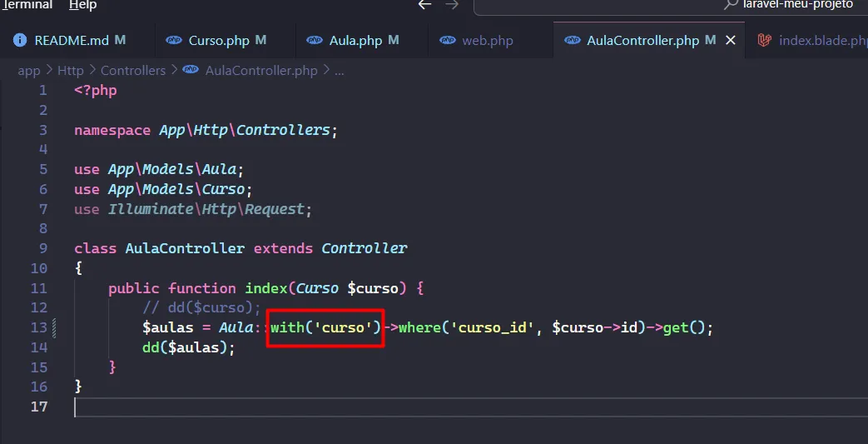Click the PHP icon on Curso.php tab
The image size is (868, 444).
(173, 40)
